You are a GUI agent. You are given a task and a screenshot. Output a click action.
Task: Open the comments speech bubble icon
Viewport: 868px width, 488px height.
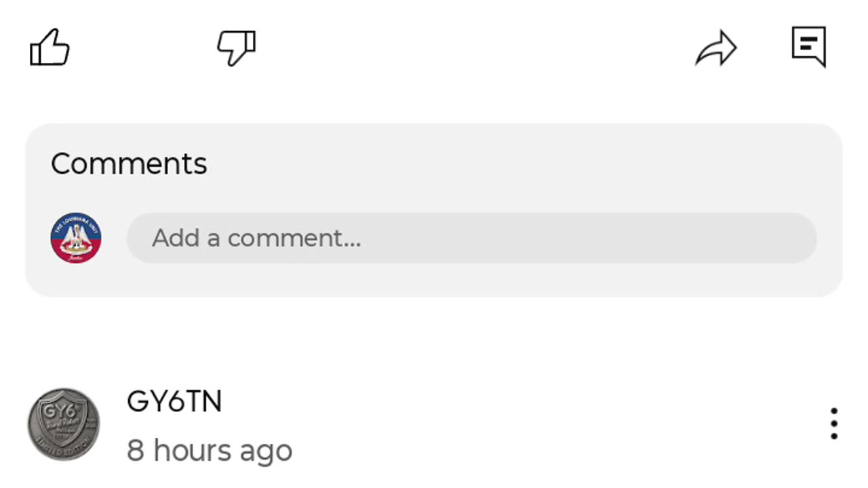point(809,47)
